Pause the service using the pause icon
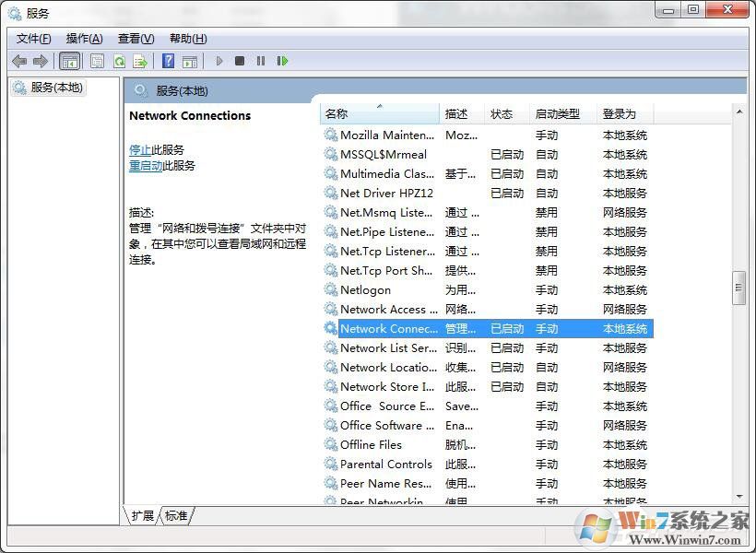This screenshot has width=756, height=553. click(261, 61)
